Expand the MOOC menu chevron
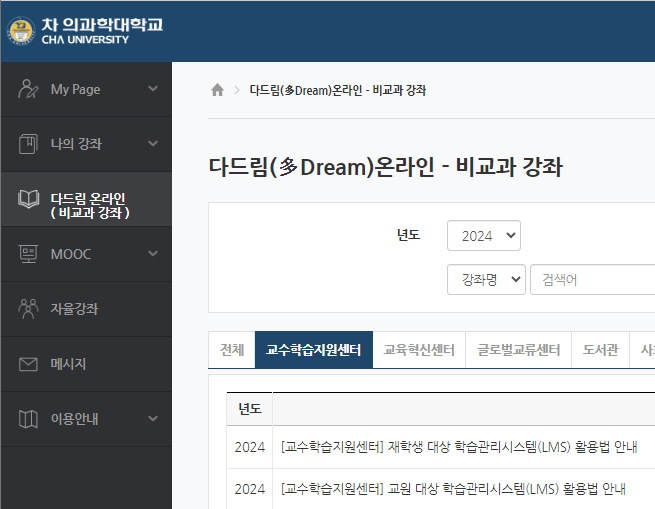 pos(152,254)
